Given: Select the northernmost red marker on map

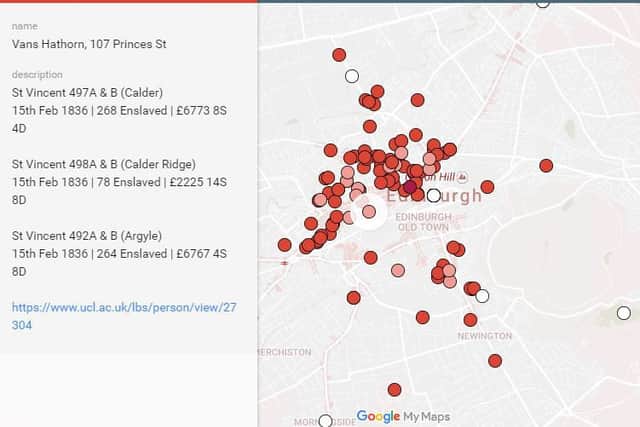Looking at the screenshot, I should pyautogui.click(x=339, y=55).
